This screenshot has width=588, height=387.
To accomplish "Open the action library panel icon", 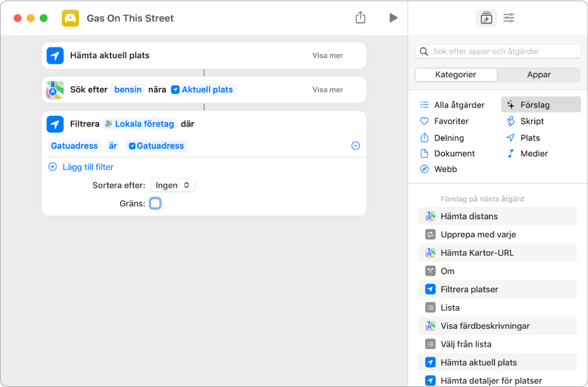I will (x=486, y=18).
